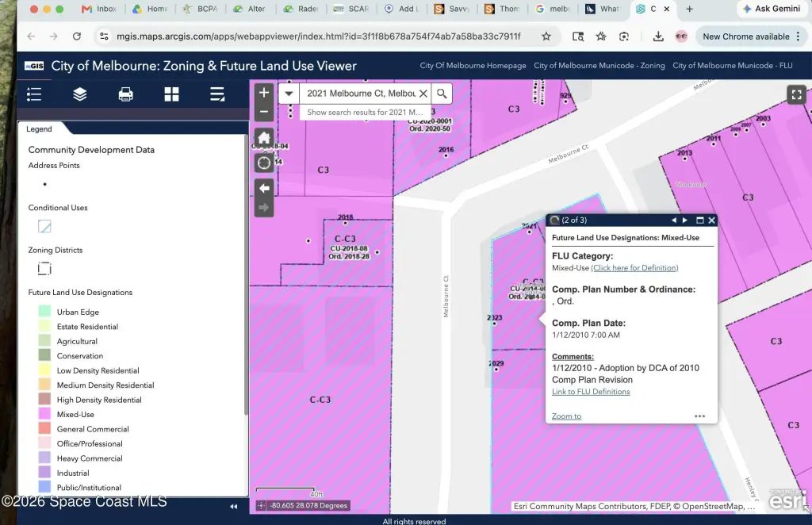Expand the search source dropdown arrow
This screenshot has width=812, height=525.
point(289,94)
